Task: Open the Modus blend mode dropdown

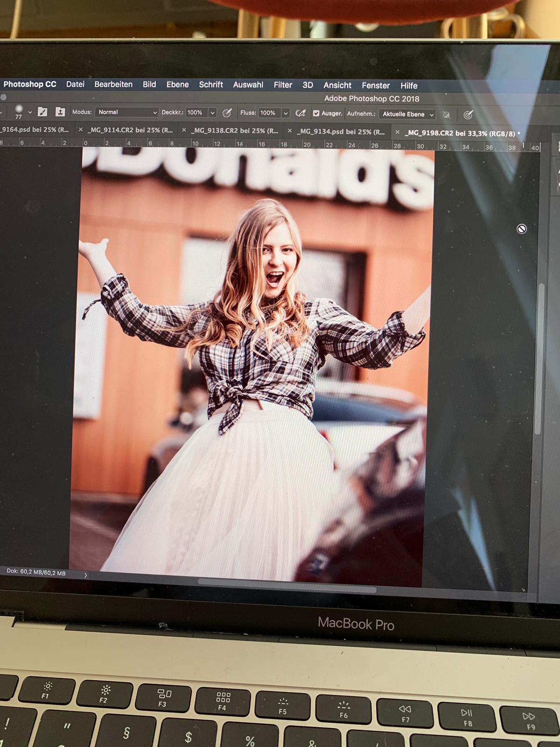Action: pyautogui.click(x=127, y=112)
